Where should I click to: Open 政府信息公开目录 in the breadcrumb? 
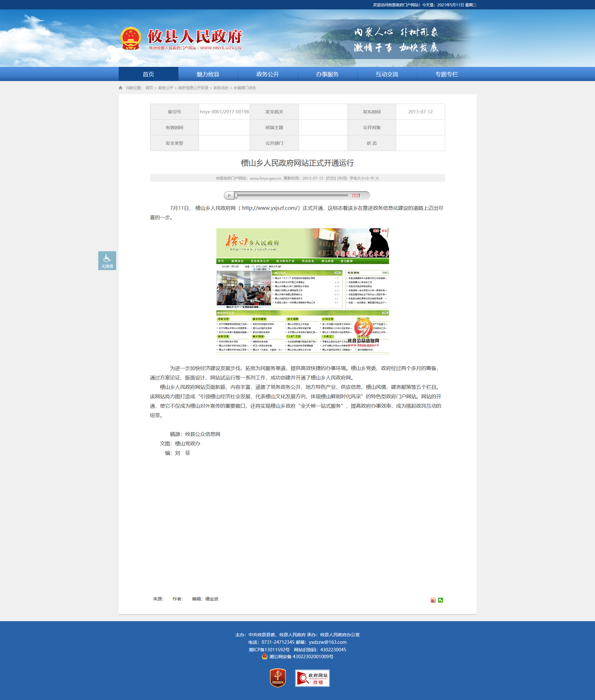pos(193,88)
